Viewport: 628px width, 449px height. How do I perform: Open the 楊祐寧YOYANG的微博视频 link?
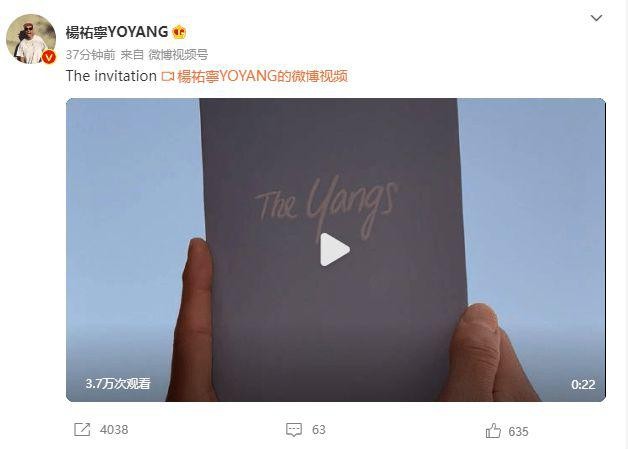(262, 76)
